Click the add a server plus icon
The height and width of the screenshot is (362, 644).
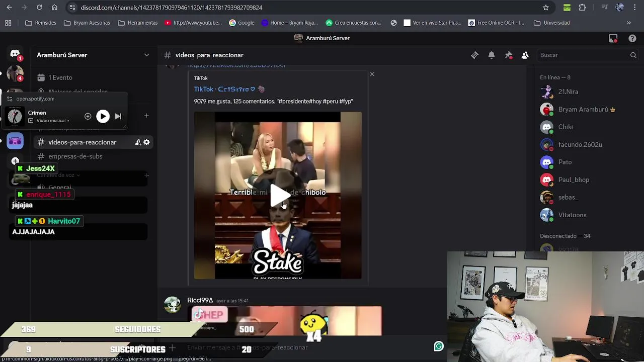coord(15,161)
